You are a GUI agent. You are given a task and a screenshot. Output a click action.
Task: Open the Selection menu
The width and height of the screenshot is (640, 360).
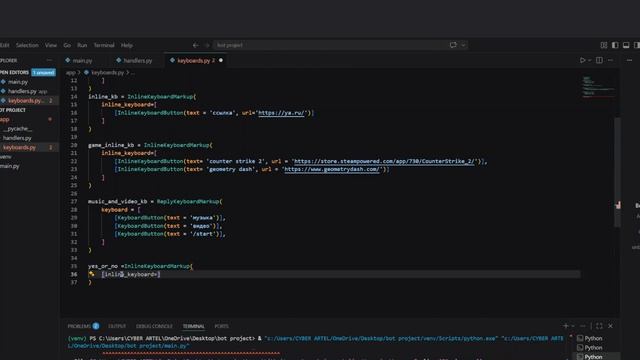[27, 45]
